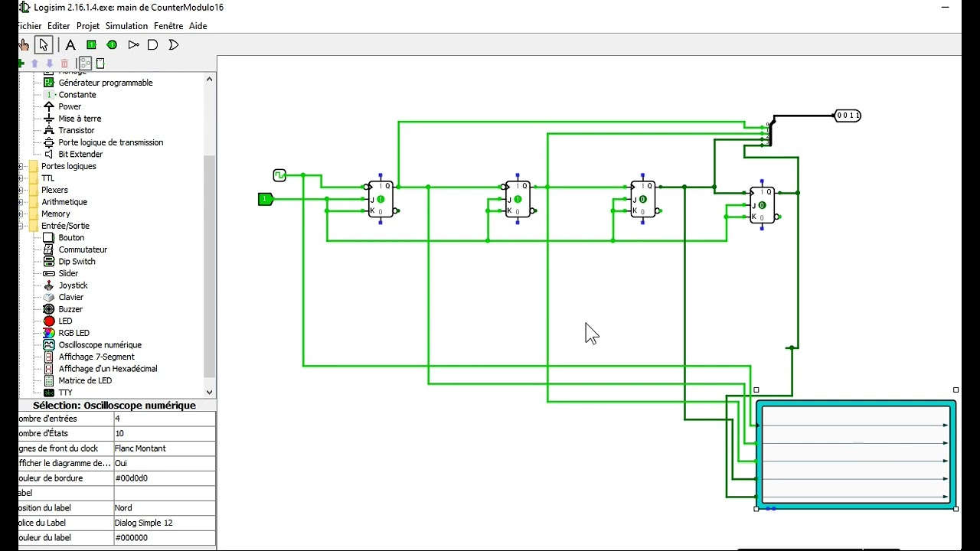Select Dip Switch component

pyautogui.click(x=77, y=261)
